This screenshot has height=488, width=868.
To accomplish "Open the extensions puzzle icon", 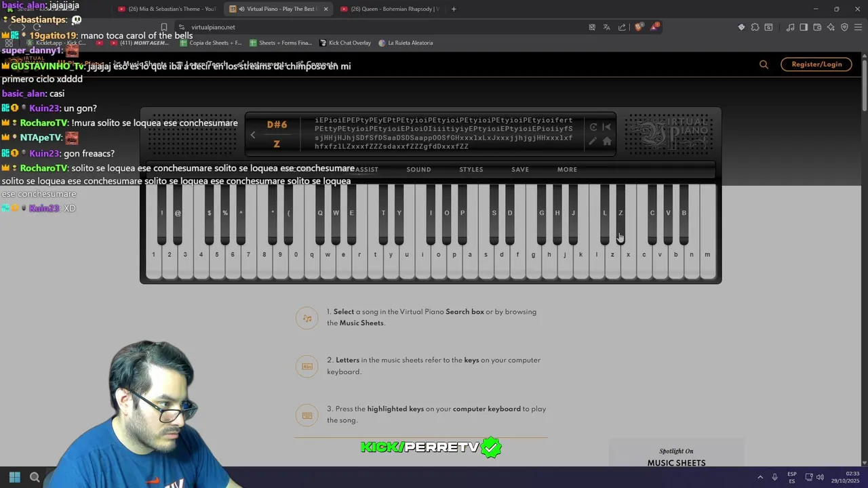I will (755, 27).
